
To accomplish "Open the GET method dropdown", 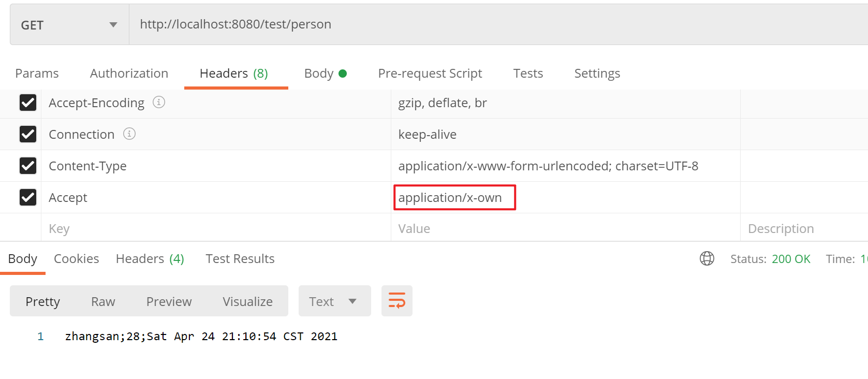I will 69,25.
